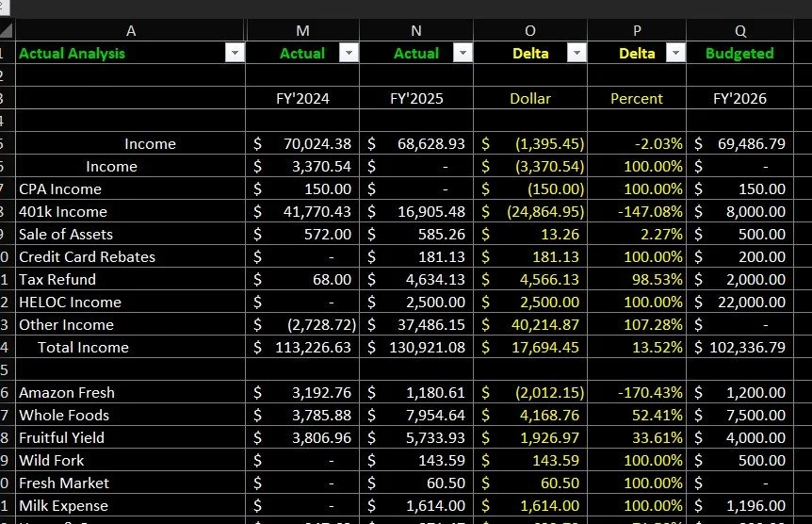Select the 4,634.13 Tax Refund cell
Image resolution: width=812 pixels, height=524 pixels.
[416, 279]
